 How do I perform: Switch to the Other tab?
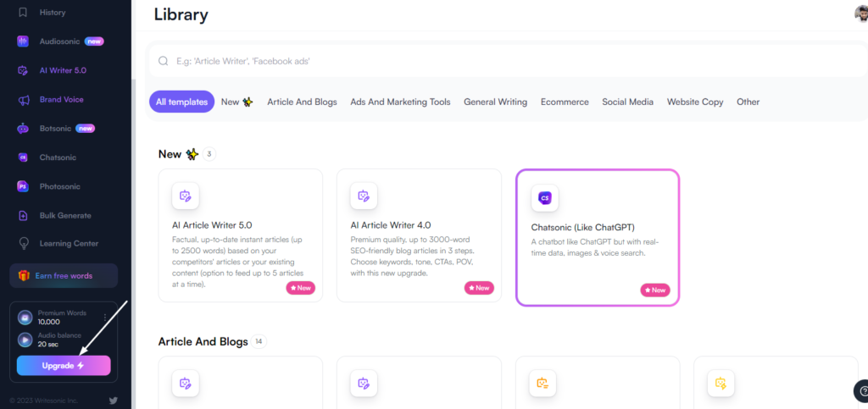(748, 102)
